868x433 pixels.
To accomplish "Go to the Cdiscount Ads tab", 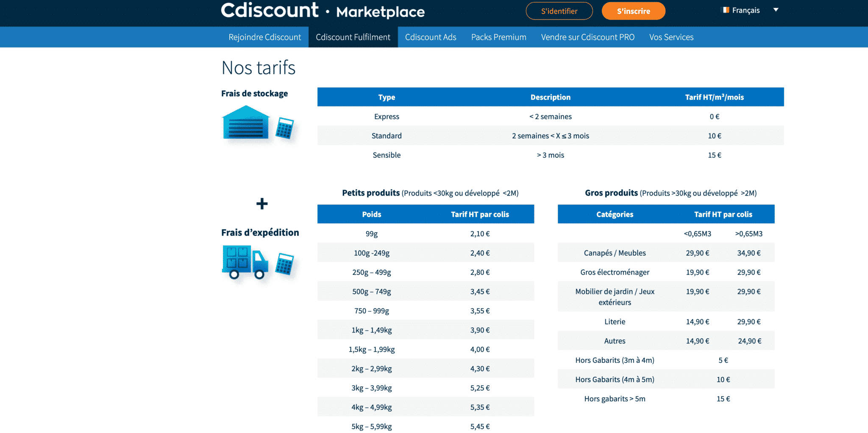I will tap(430, 37).
